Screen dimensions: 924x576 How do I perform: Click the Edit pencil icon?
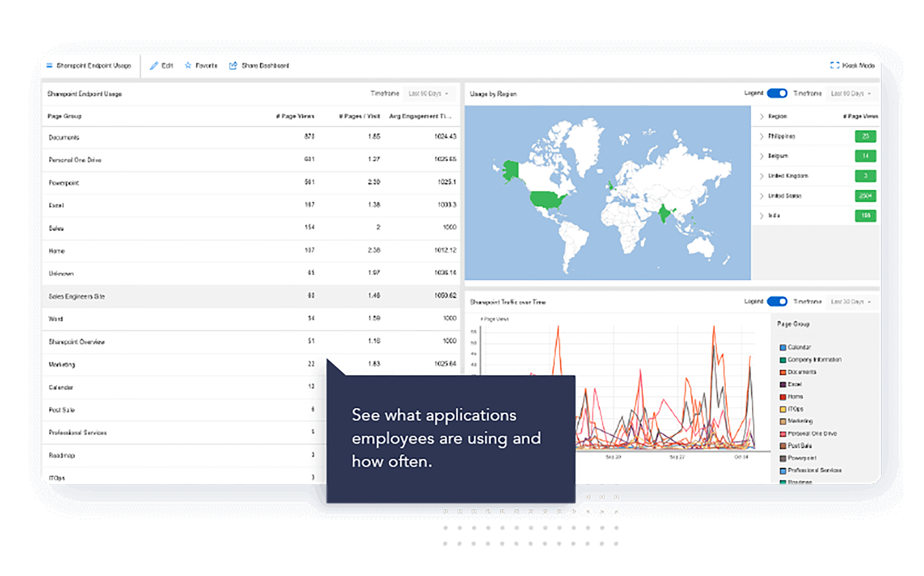pos(153,66)
